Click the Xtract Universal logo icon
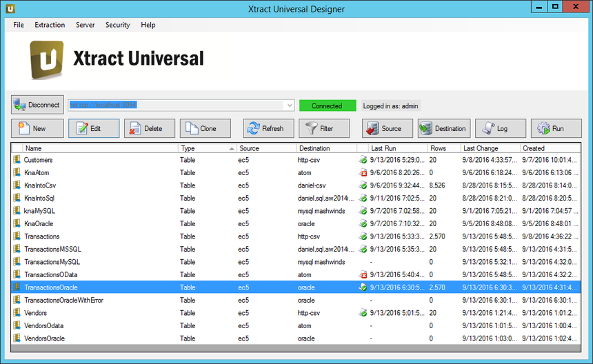Viewport: 593px width, 364px height. tap(46, 60)
